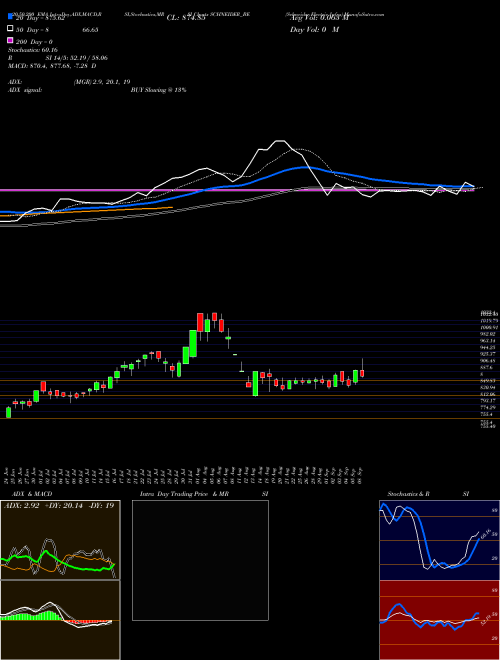
Task: Click the 'ADX & MACD' panel title
Action: coord(32,494)
